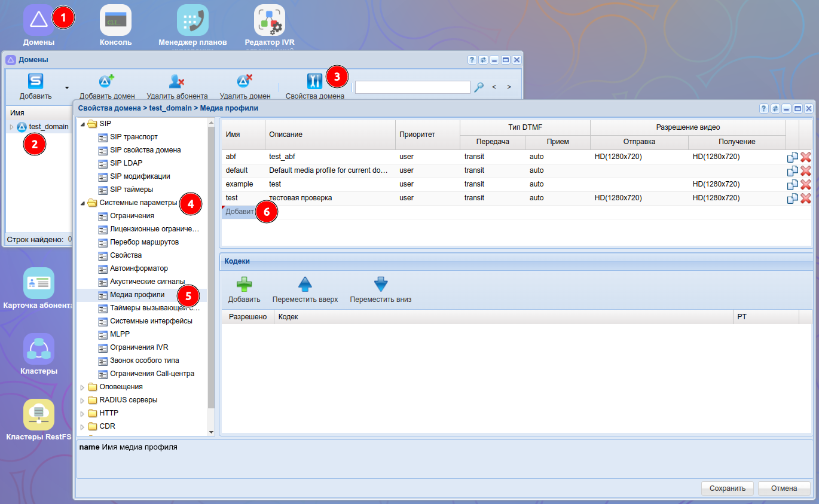This screenshot has width=819, height=504.
Task: Collapse the SIP folder
Action: point(82,124)
